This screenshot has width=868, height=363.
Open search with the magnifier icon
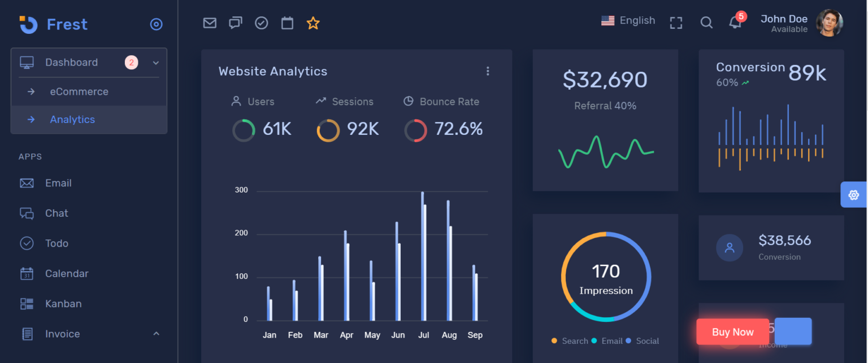(x=706, y=23)
